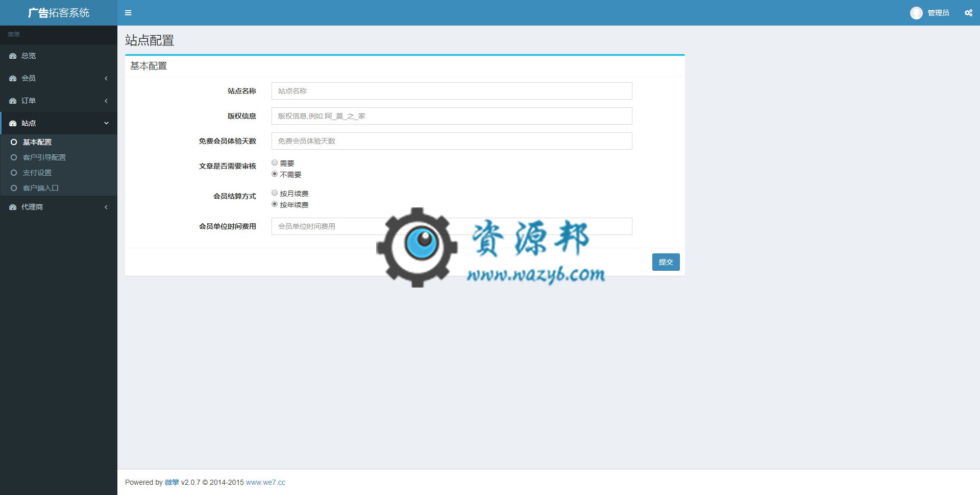Click the dashboard icon beside 订单
Screen dimensions: 980x495
click(x=13, y=101)
